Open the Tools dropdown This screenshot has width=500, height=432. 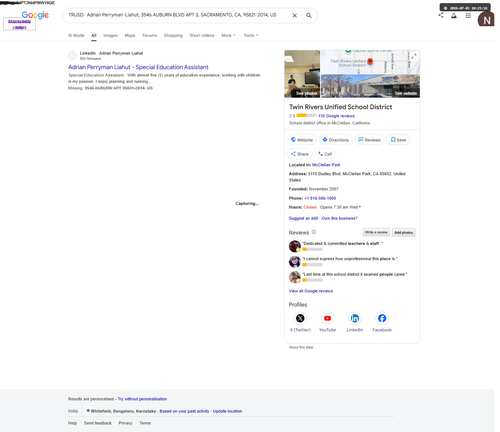point(251,35)
